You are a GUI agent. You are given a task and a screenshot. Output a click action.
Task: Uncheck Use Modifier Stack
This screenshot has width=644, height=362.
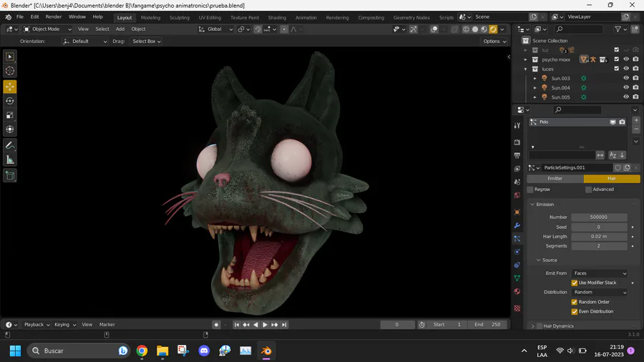click(575, 283)
